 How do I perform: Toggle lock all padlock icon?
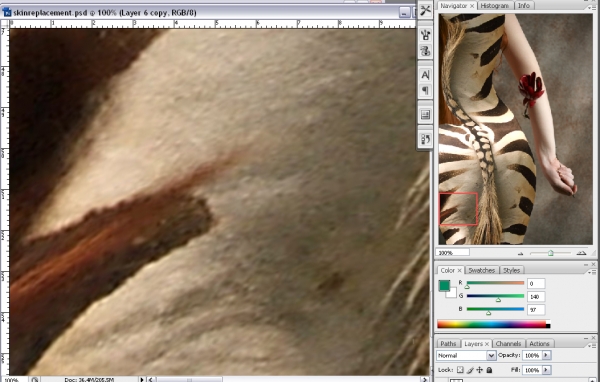(489, 370)
